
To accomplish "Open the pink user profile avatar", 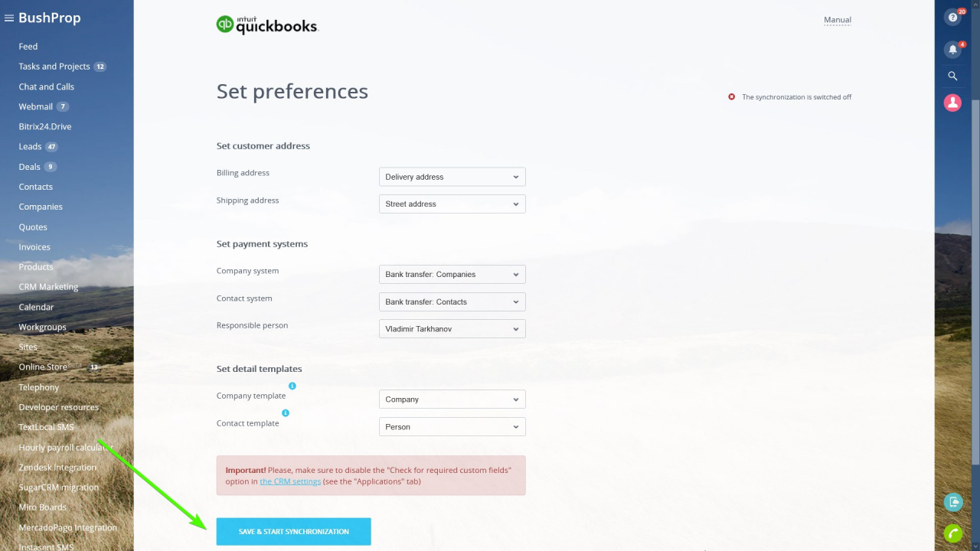I will (x=952, y=103).
